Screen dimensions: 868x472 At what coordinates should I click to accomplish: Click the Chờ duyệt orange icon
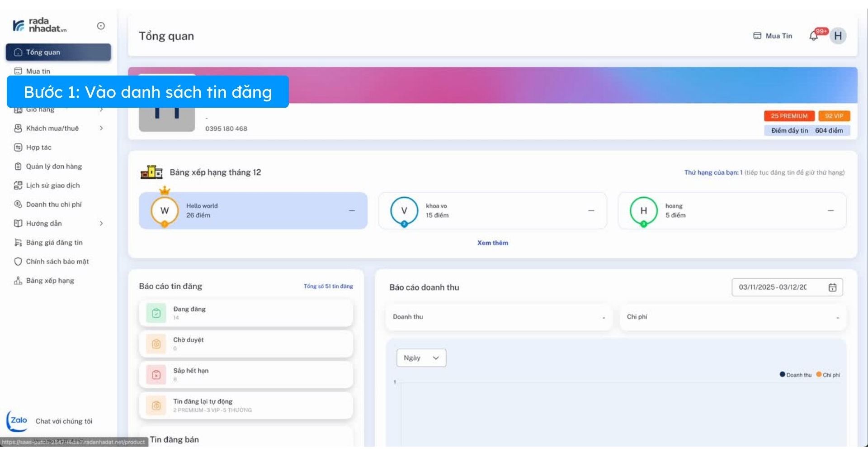click(156, 344)
